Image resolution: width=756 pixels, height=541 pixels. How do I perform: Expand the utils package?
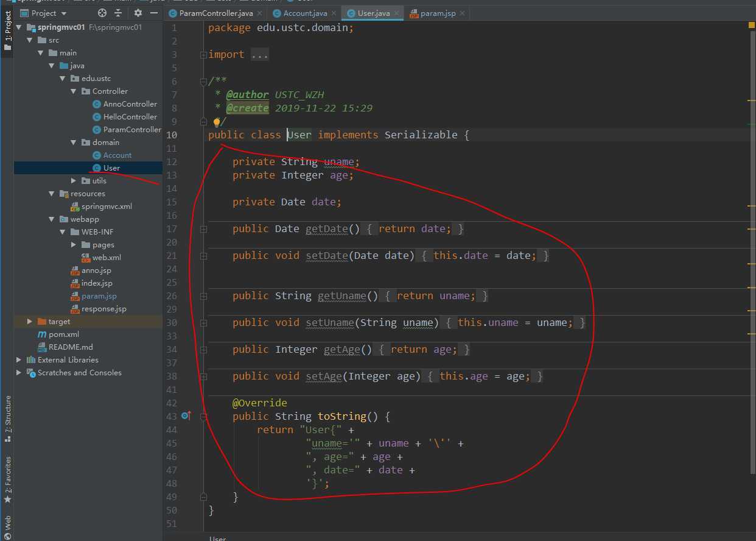[73, 180]
